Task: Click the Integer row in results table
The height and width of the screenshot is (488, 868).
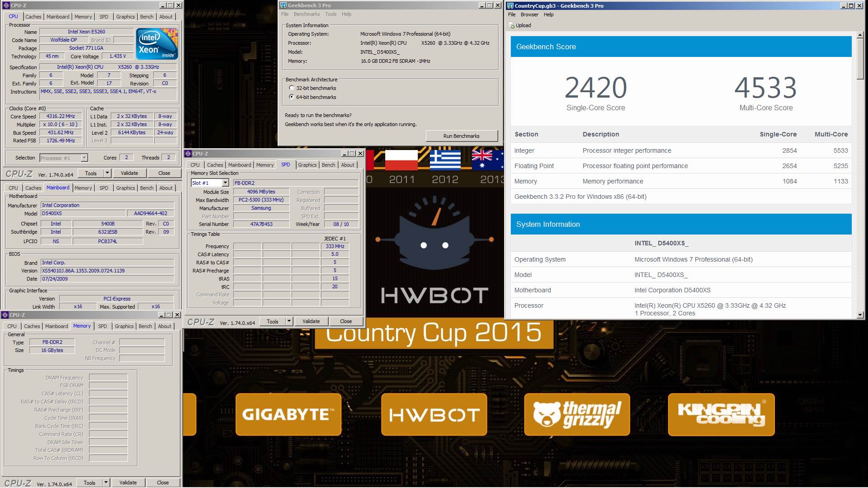Action: point(681,150)
